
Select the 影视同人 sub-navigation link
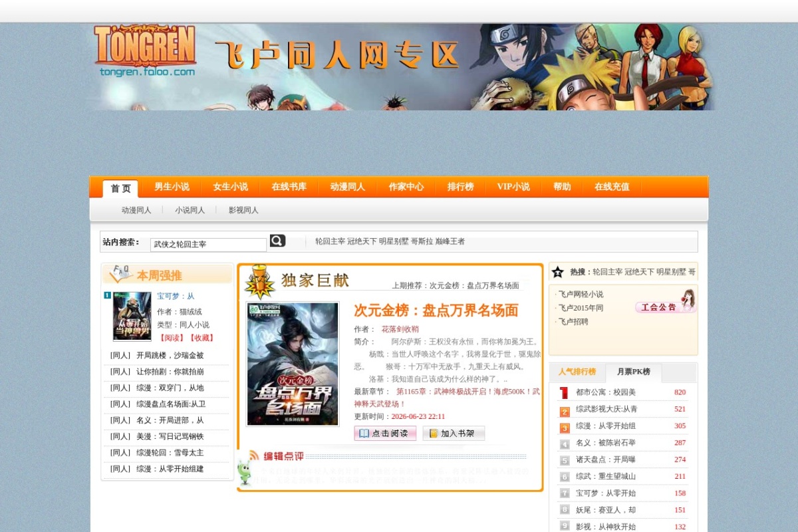(243, 210)
